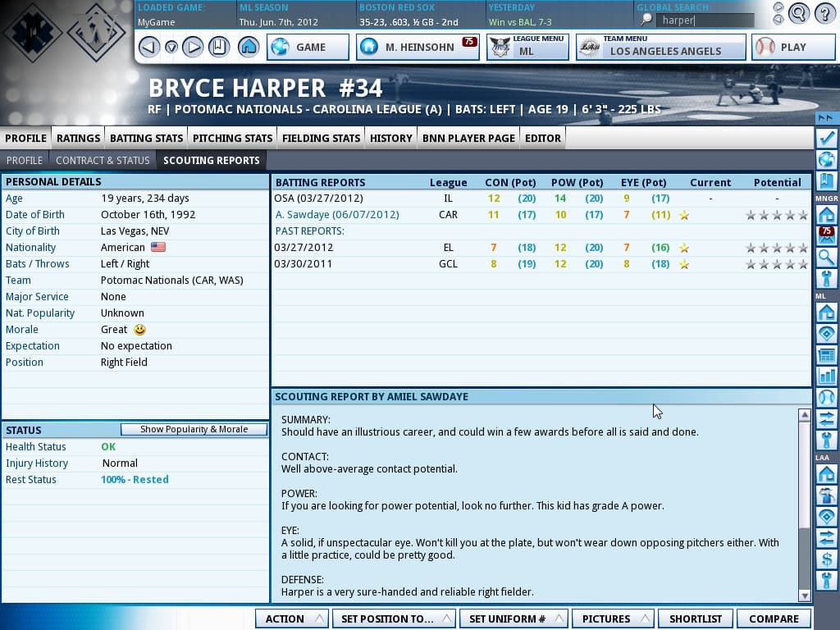Open the M. Heinsohn manager menu
Screen dimensions: 840x630
(x=418, y=47)
